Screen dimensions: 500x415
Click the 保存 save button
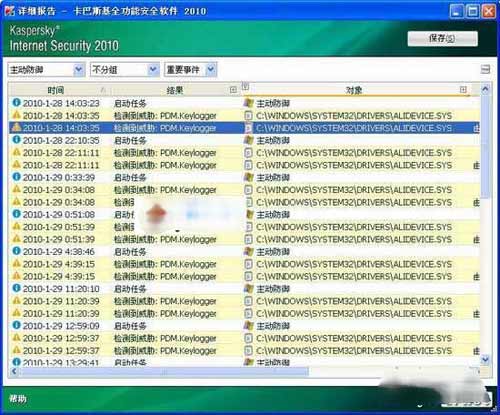pyautogui.click(x=442, y=39)
